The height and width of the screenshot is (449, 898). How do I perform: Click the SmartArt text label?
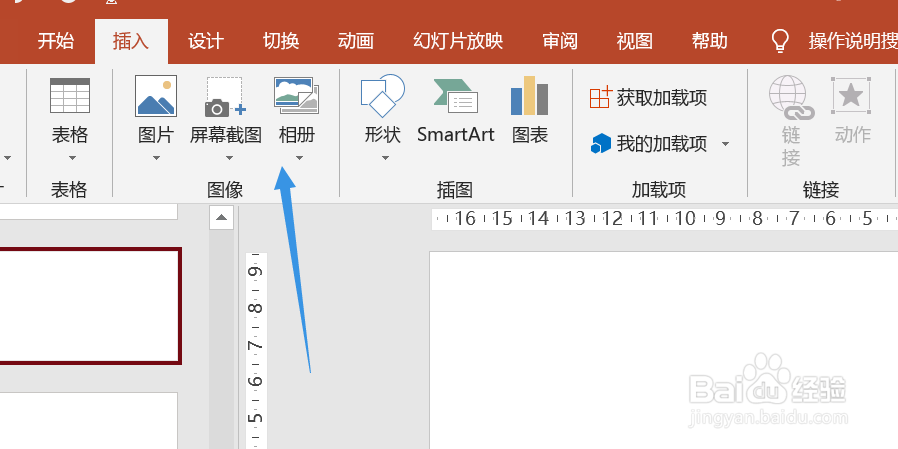click(456, 135)
